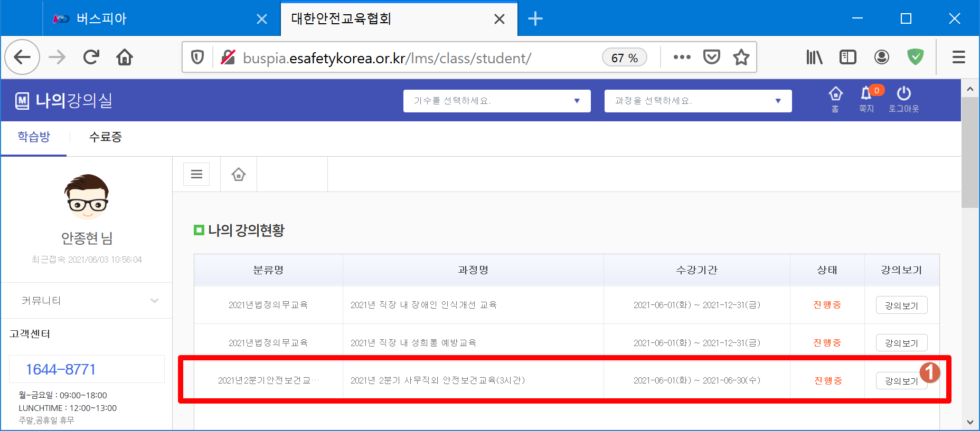Click the insecure connection lock icon
Image resolution: width=980 pixels, height=431 pixels.
[x=228, y=57]
